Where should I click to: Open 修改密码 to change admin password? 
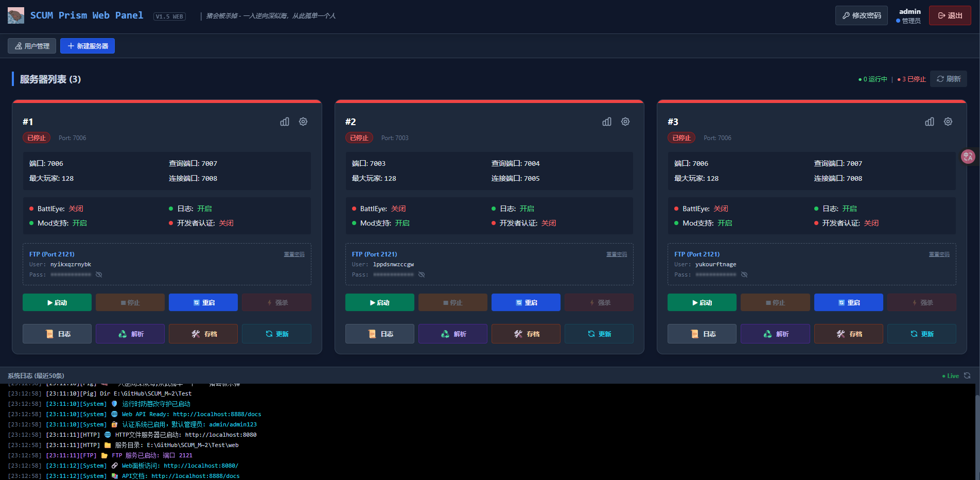(861, 15)
